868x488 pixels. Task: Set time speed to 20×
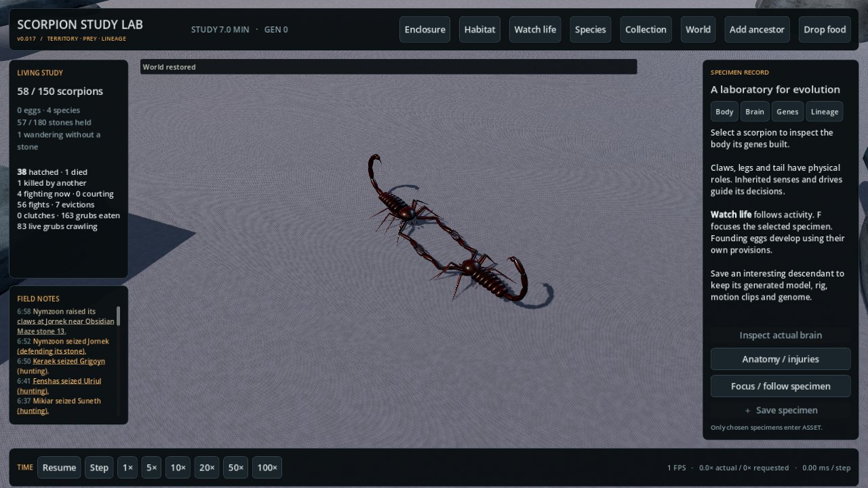point(207,468)
